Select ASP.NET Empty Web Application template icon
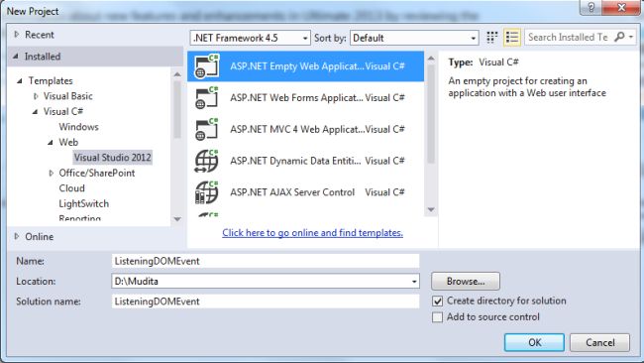 pos(207,66)
